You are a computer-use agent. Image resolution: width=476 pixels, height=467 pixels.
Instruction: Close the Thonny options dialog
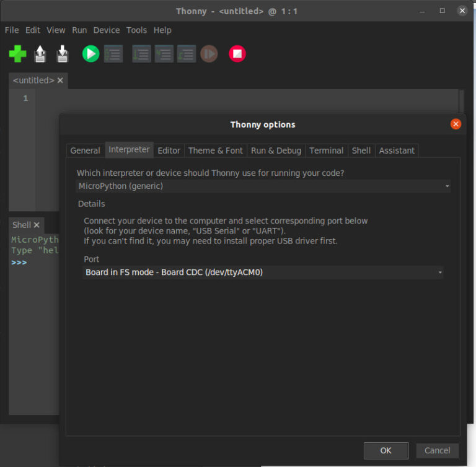click(456, 124)
